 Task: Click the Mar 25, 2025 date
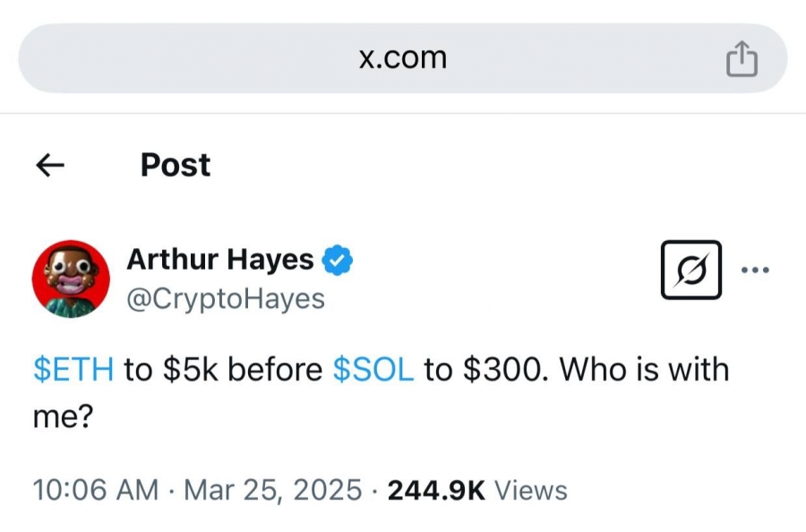273,489
